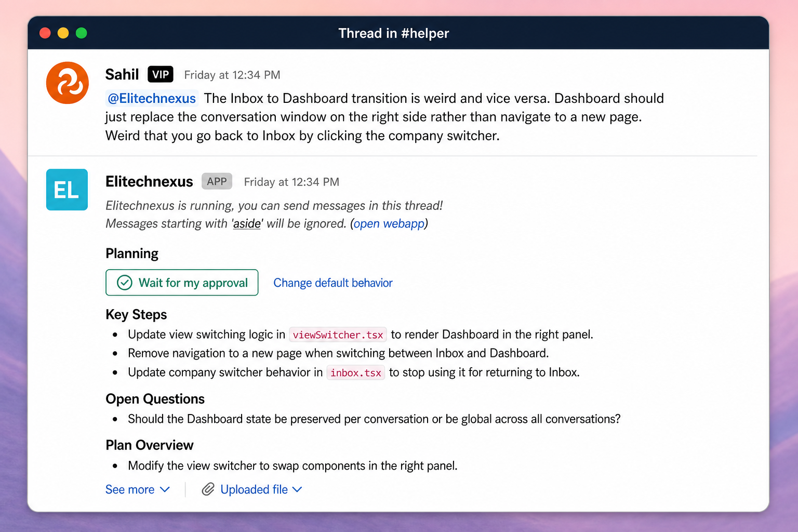798x532 pixels.
Task: Click the Plan Overview heading
Action: pyautogui.click(x=150, y=445)
